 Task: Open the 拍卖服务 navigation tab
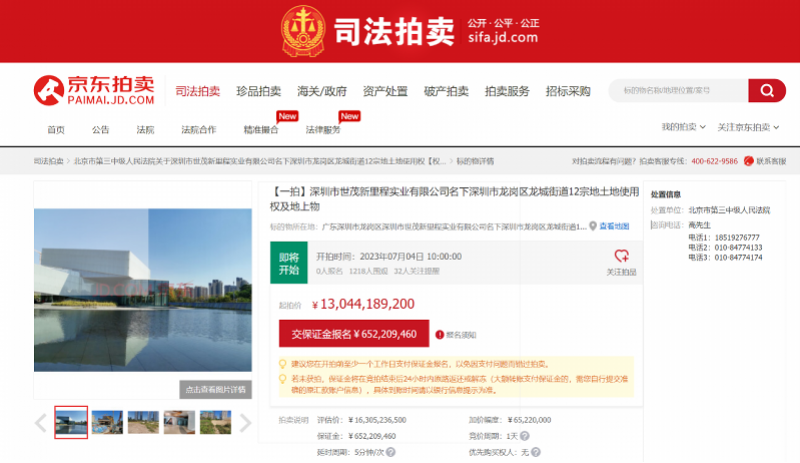pyautogui.click(x=507, y=91)
